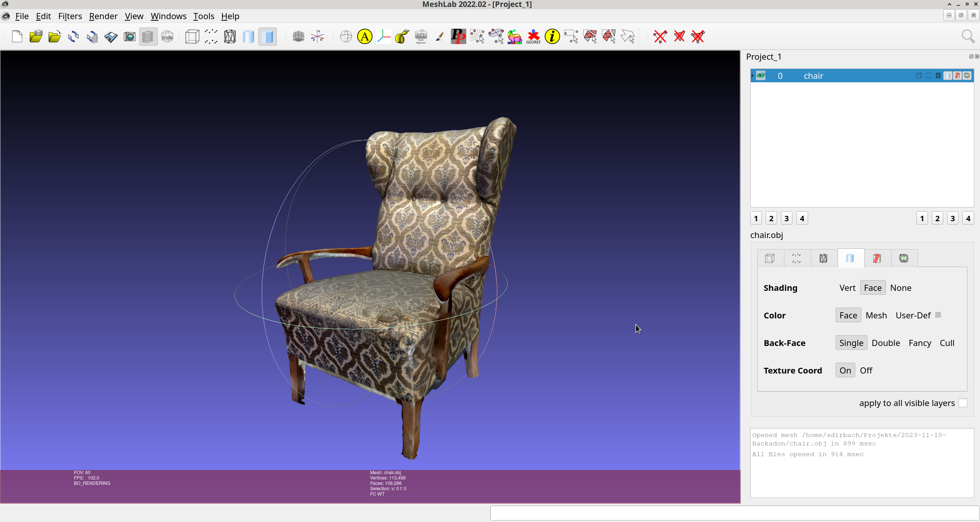Hide the chair layer with eye icon
Image resolution: width=980 pixels, height=522 pixels.
coord(761,75)
